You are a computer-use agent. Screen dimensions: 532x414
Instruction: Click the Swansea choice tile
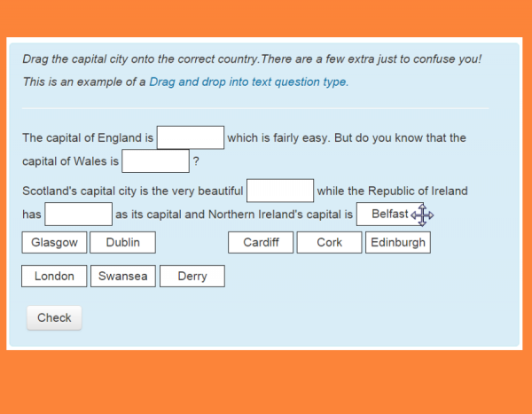pos(123,277)
